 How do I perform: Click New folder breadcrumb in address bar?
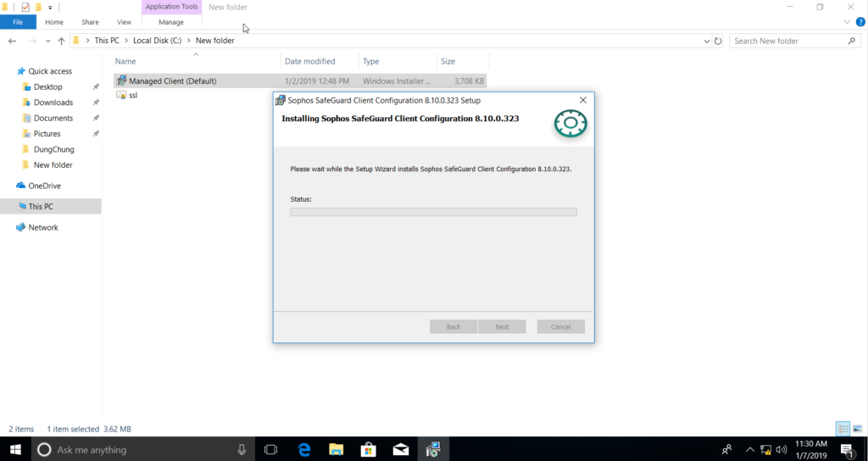[214, 41]
